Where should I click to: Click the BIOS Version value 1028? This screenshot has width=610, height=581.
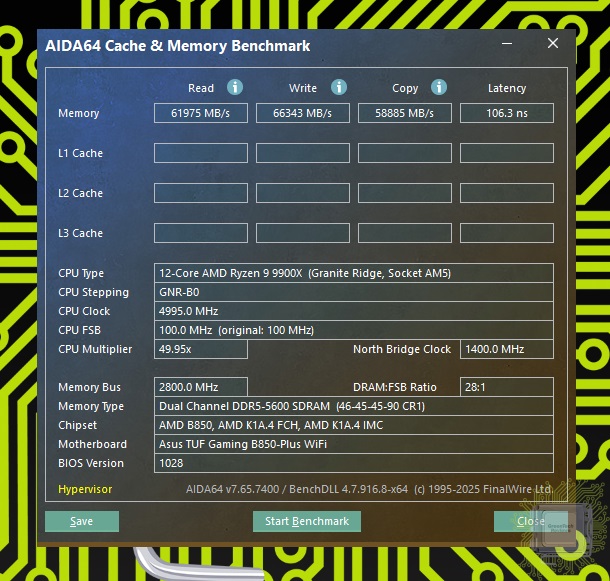click(x=354, y=463)
